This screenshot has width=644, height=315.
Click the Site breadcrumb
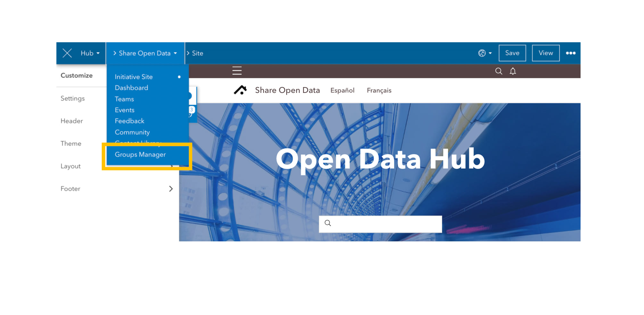click(197, 53)
